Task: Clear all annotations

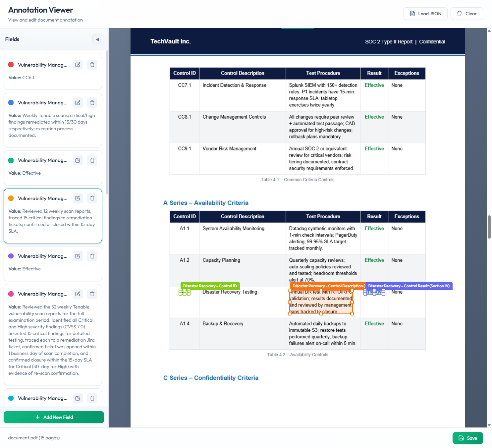Action: pyautogui.click(x=466, y=14)
